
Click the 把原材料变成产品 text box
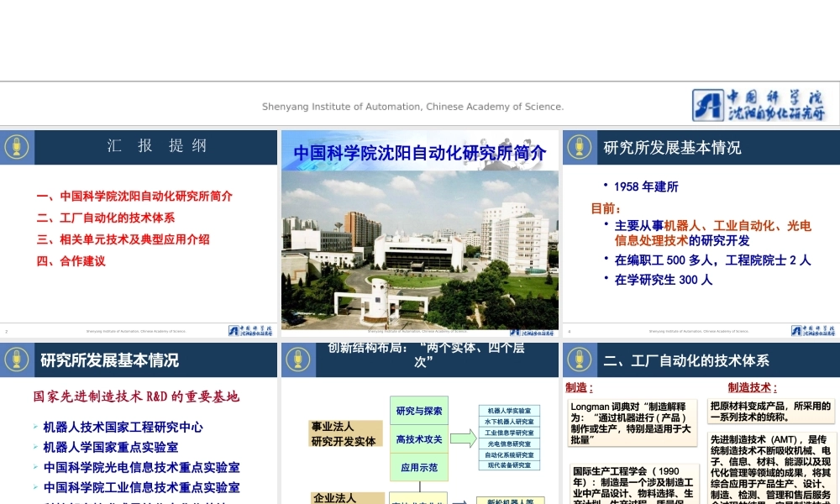(x=771, y=412)
